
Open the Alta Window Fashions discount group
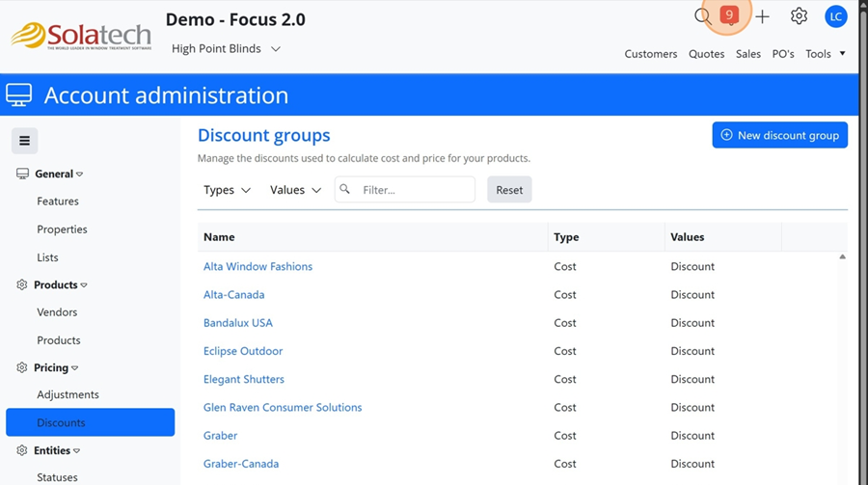(258, 267)
